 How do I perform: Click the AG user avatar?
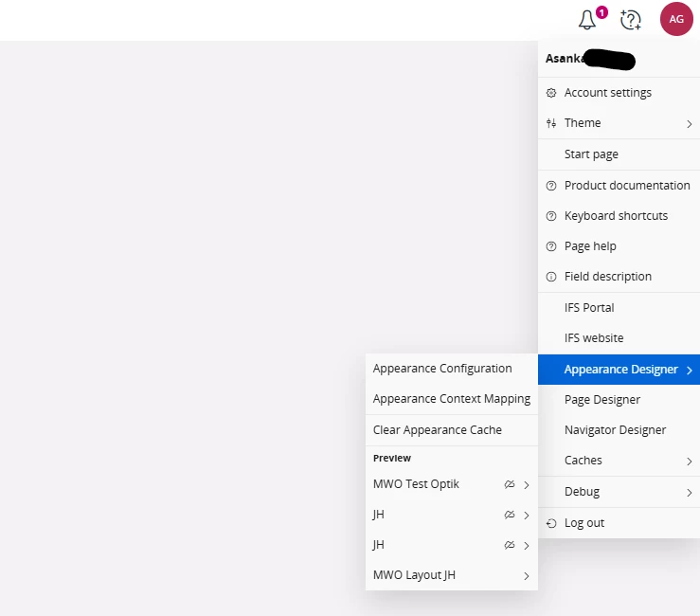coord(676,19)
